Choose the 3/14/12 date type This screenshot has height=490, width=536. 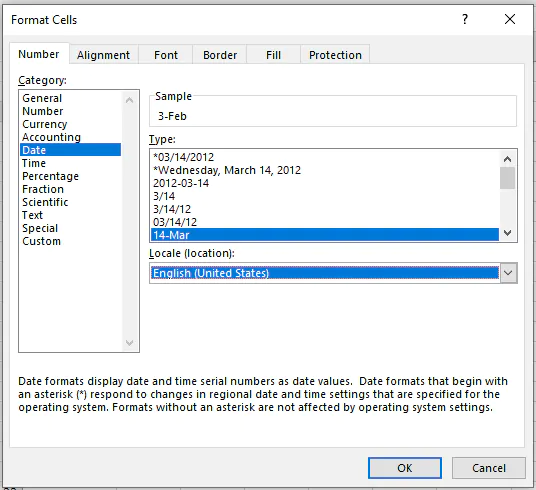point(325,209)
